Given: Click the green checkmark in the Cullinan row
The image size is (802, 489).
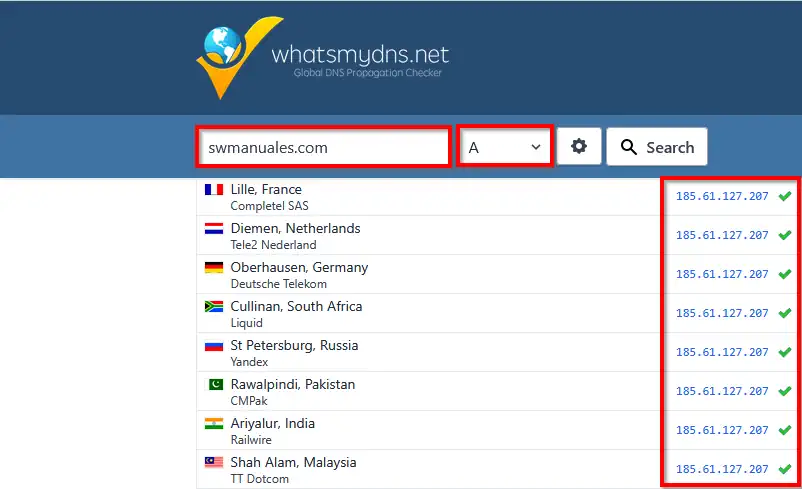Looking at the screenshot, I should (785, 313).
